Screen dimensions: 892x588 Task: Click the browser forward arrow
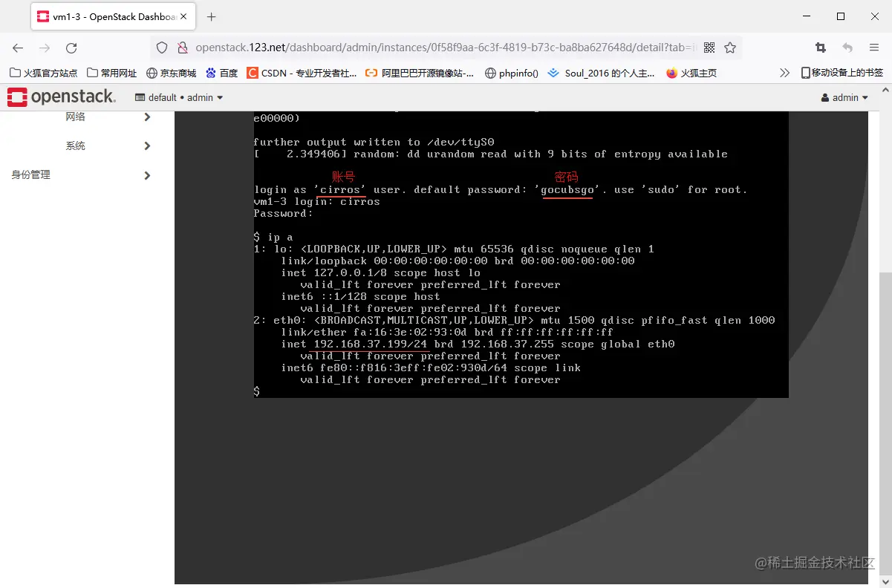45,48
